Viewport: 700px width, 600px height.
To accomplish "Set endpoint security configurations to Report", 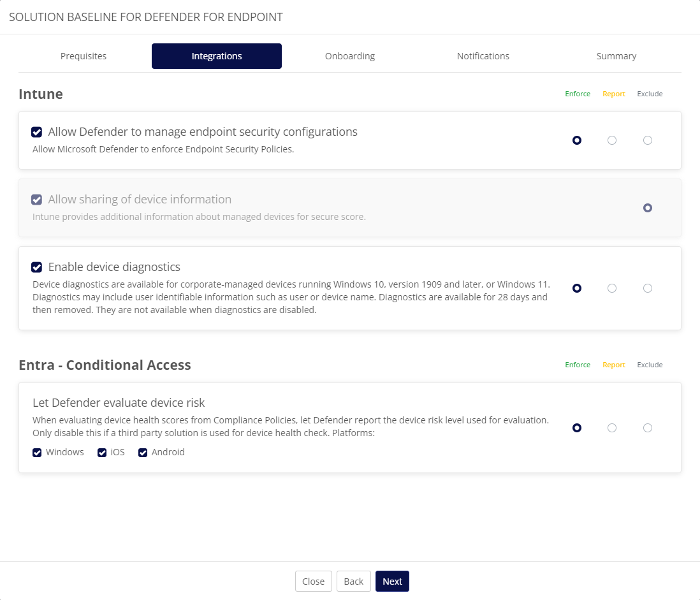I will [x=612, y=140].
